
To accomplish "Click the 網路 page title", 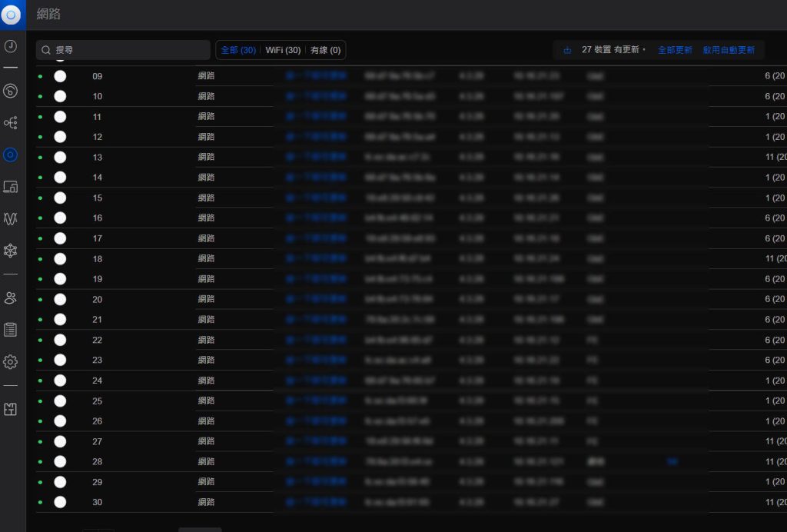I will [x=48, y=14].
